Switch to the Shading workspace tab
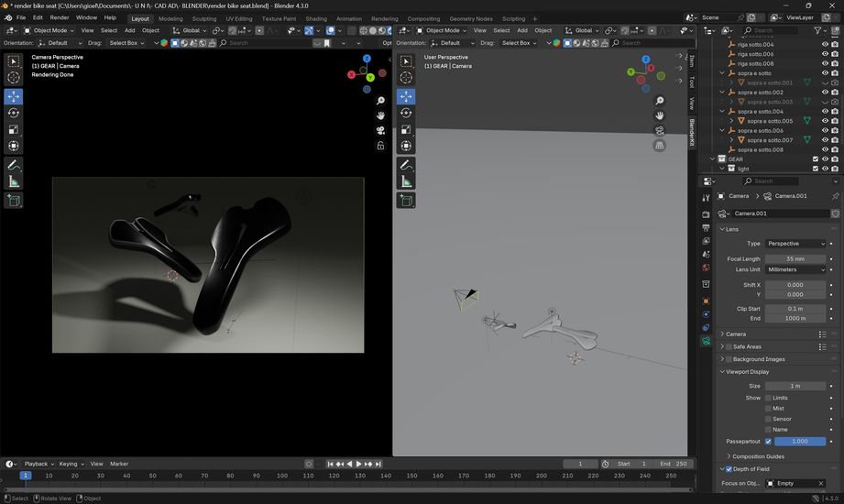The image size is (844, 504). 316,19
